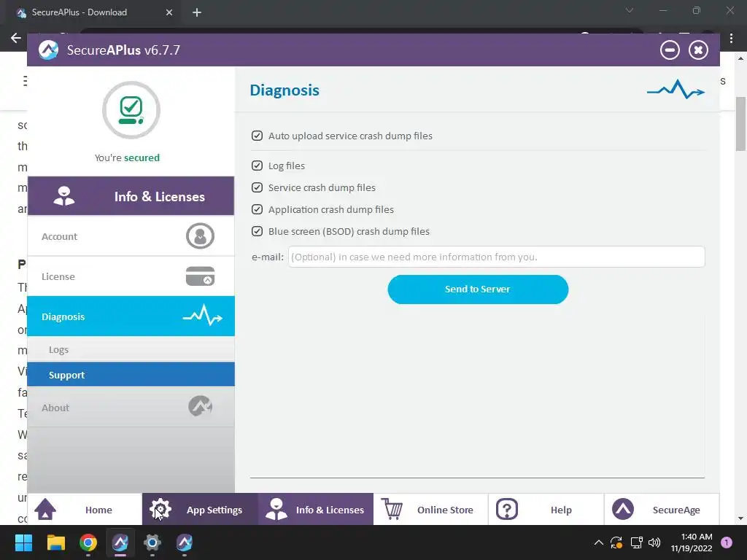The width and height of the screenshot is (747, 560).
Task: Click the browser page vertical scrollbar
Action: click(740, 124)
